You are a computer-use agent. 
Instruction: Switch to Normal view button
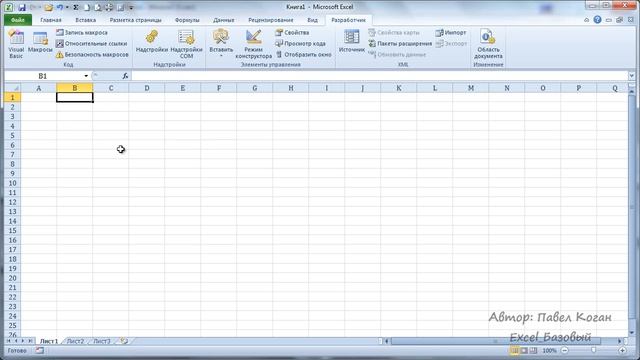(514, 351)
